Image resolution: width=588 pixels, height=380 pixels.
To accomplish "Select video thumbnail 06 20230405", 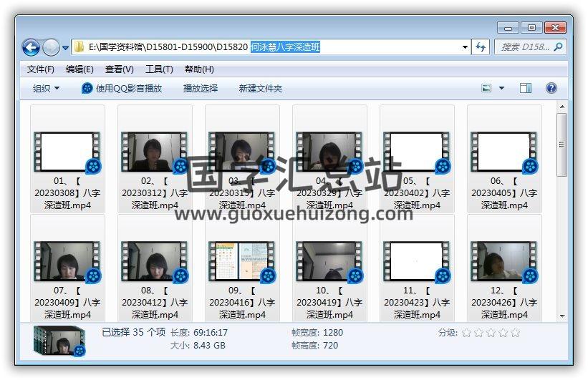I will [503, 152].
